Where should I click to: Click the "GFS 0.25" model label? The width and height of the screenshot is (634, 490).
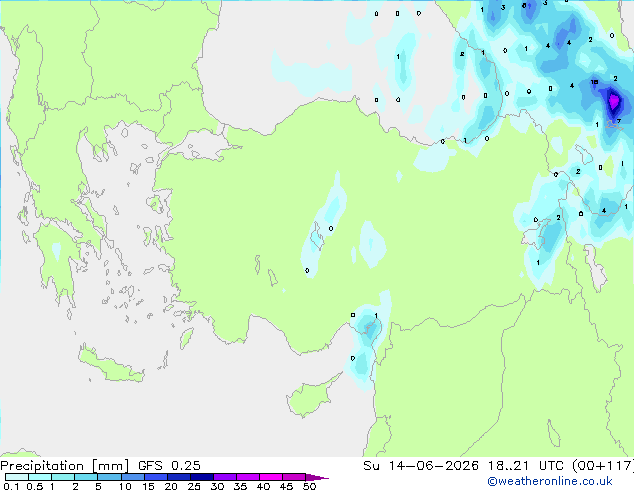point(169,466)
